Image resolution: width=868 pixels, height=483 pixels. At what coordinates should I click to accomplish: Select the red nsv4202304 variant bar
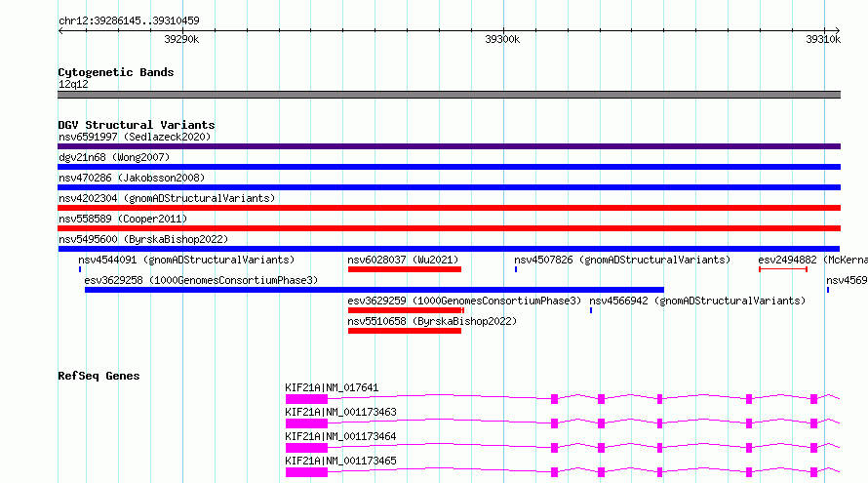coord(449,208)
